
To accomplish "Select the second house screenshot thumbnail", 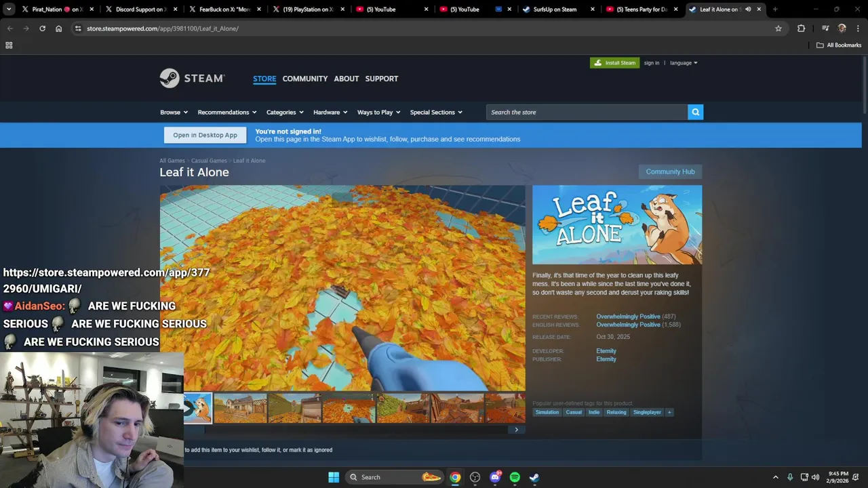I will (x=240, y=408).
